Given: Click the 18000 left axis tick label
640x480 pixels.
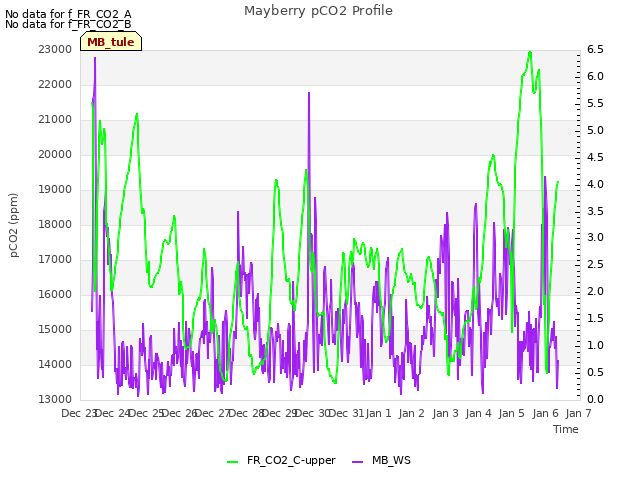Looking at the screenshot, I should point(55,224).
